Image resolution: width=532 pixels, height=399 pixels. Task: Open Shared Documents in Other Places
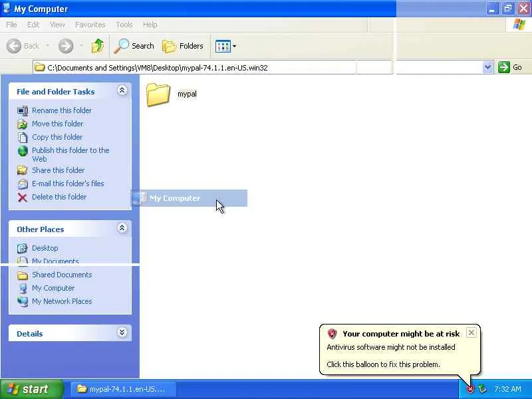pos(62,275)
